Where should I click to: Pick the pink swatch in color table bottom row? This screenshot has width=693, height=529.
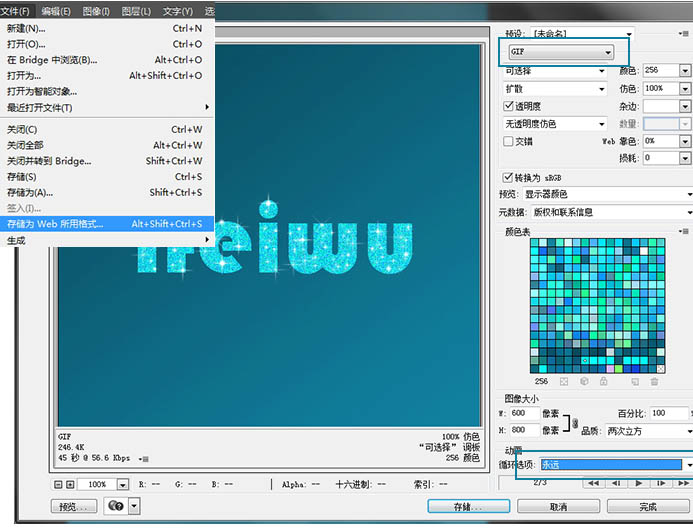[x=610, y=369]
